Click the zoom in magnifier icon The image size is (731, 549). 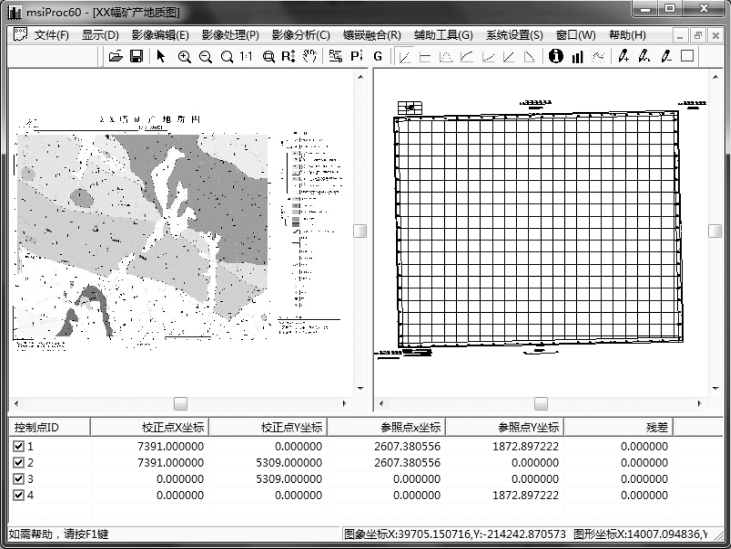coord(184,57)
